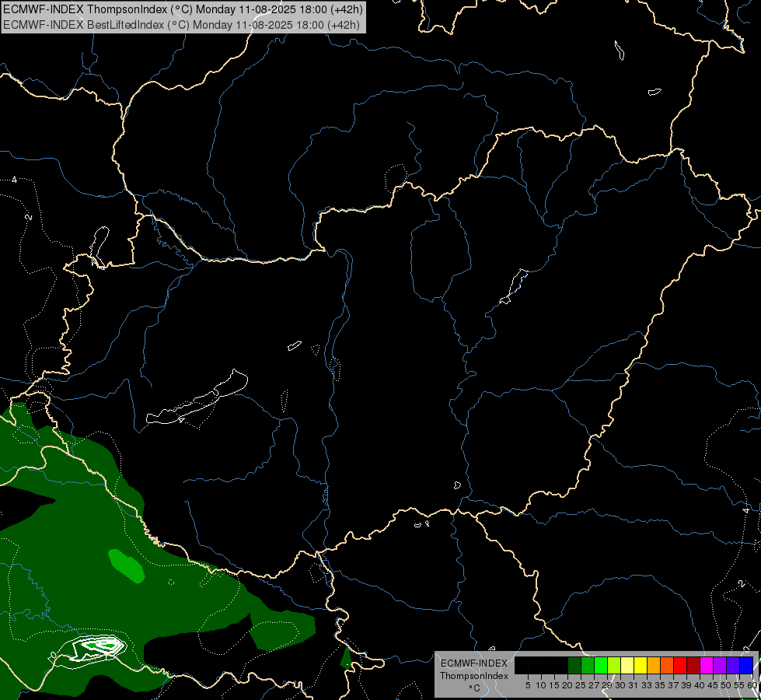This screenshot has height=700, width=761.
Task: Pick the bright green 27-29 legend swatch
Action: [x=601, y=665]
